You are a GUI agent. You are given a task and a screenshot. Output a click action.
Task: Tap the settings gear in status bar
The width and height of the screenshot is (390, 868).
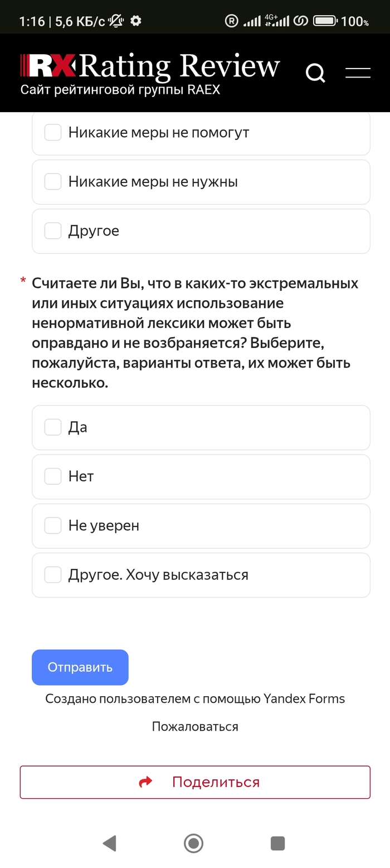[x=135, y=21]
